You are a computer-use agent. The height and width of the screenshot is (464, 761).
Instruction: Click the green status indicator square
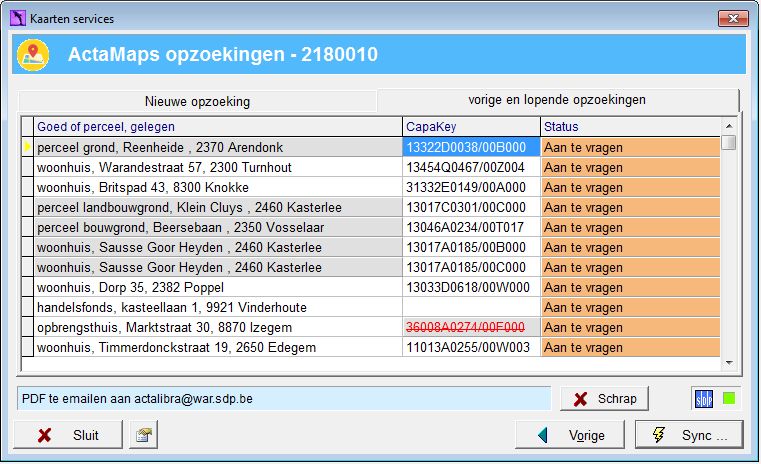[729, 398]
